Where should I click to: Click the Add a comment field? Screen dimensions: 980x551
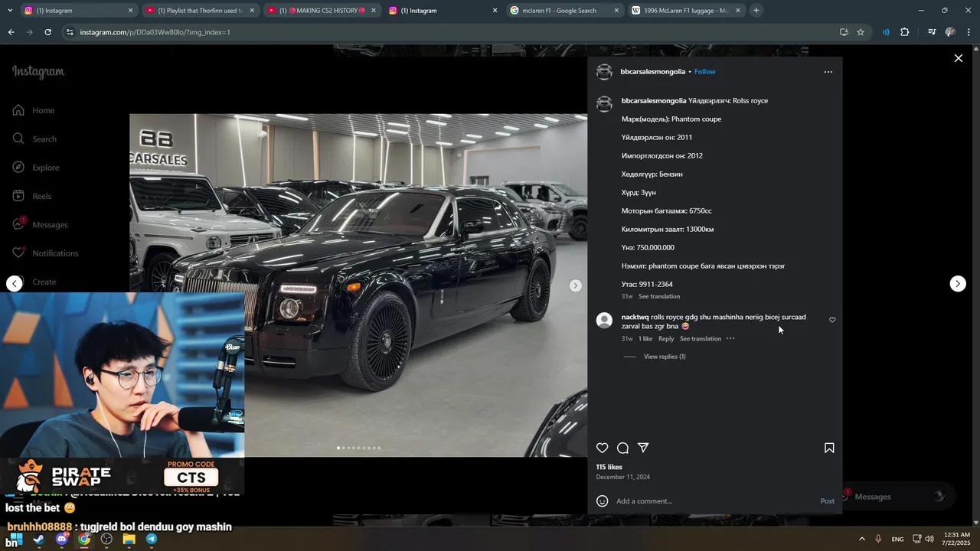712,501
